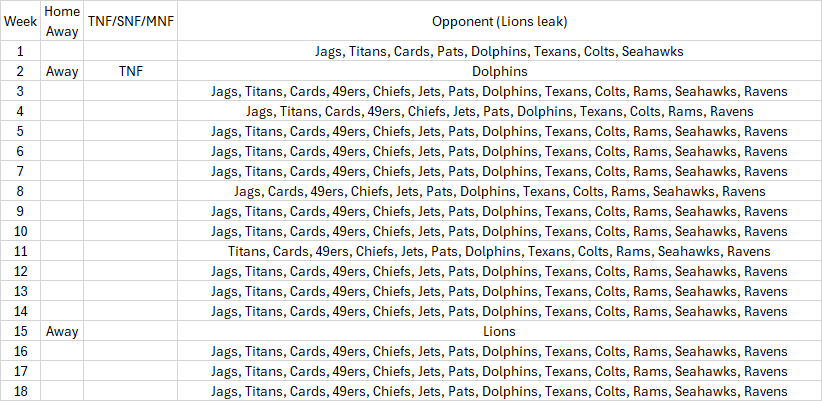Select the Lions opponent cell in week 15
The height and width of the screenshot is (401, 822).
[499, 331]
